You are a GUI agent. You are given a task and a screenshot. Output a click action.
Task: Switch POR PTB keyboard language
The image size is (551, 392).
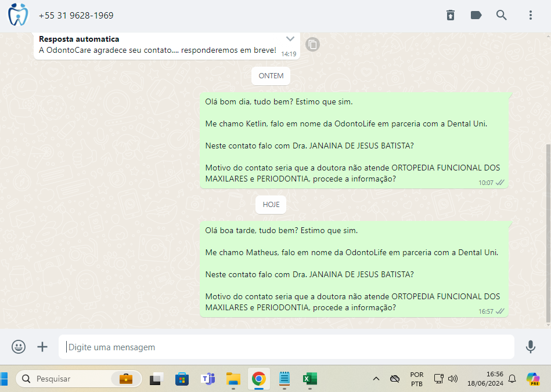pos(417,379)
